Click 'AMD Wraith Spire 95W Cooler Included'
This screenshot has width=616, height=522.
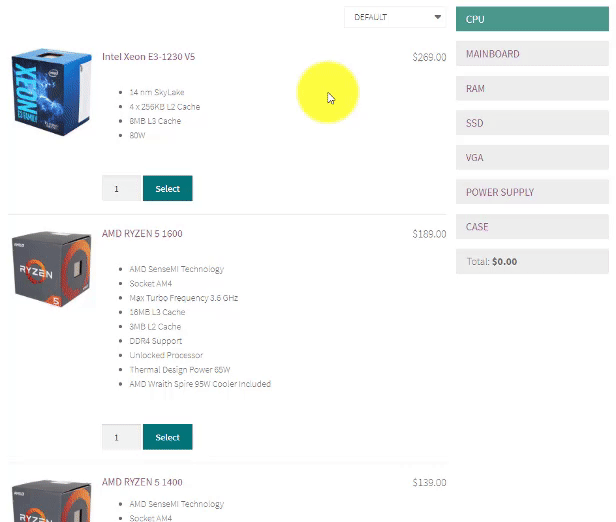tap(200, 384)
